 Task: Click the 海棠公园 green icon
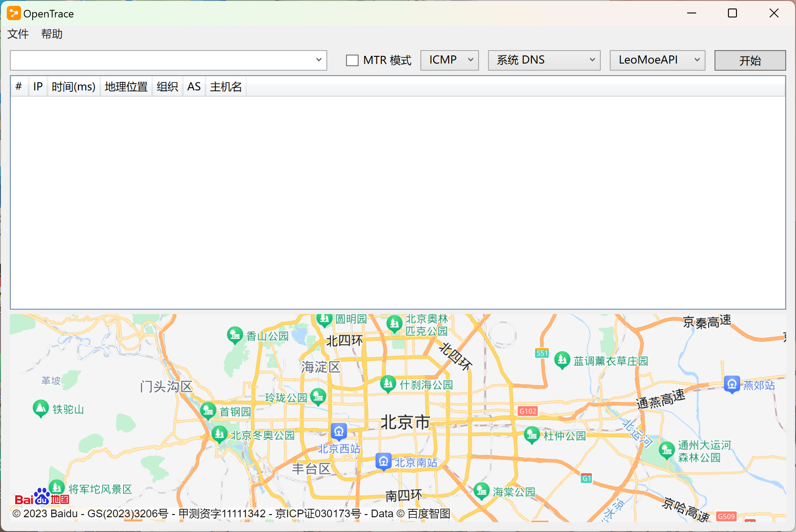point(481,491)
